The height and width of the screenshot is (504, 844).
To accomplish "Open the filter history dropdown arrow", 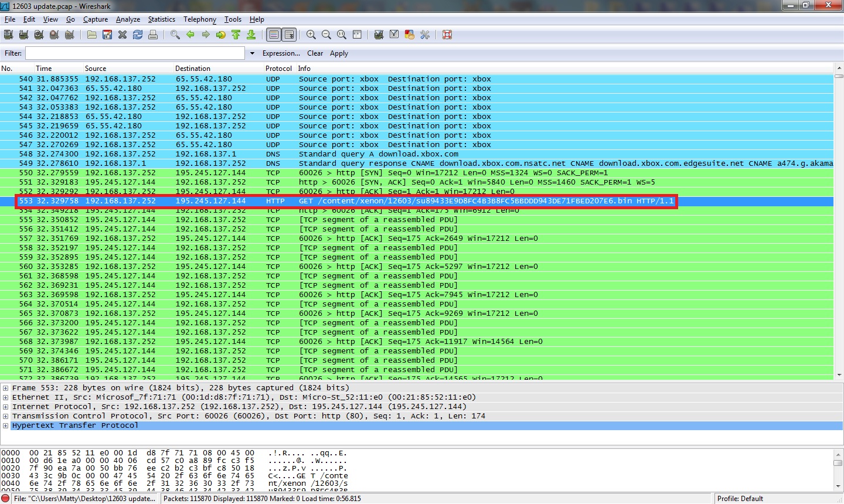I will pyautogui.click(x=252, y=53).
